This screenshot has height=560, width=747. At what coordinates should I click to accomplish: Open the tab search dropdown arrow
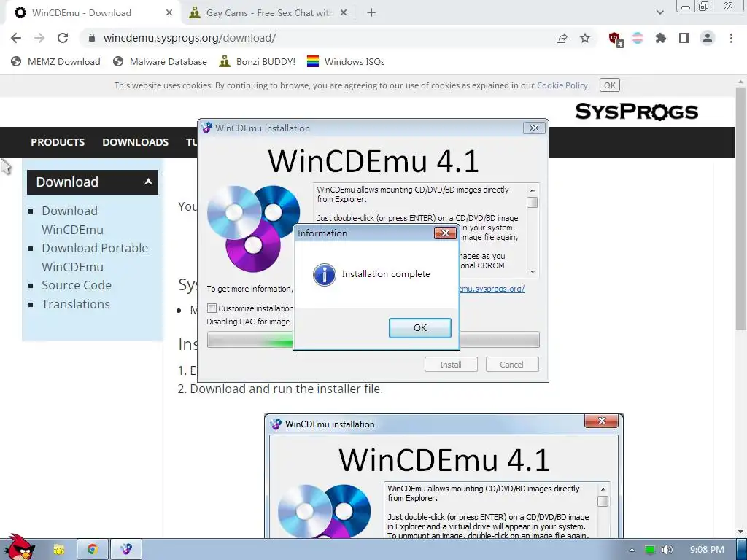659,12
